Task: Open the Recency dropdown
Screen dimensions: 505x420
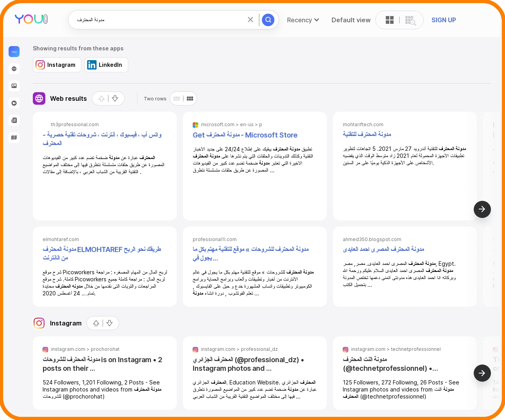Action: point(303,20)
